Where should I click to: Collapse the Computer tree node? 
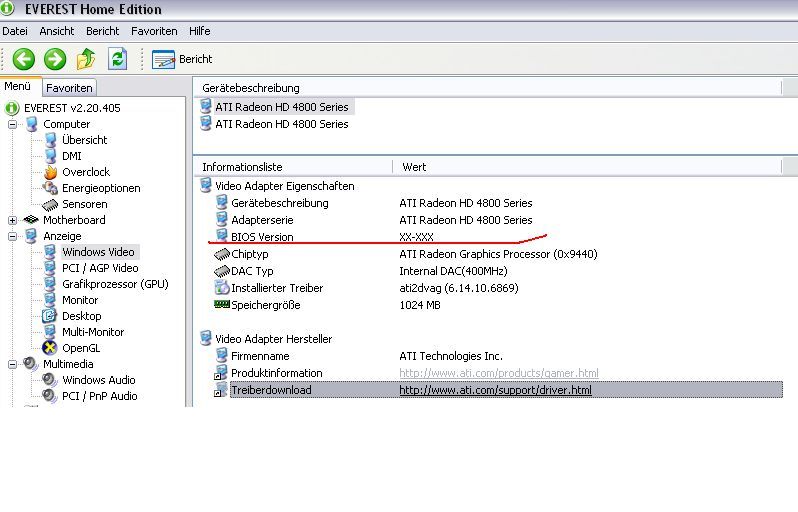point(12,124)
